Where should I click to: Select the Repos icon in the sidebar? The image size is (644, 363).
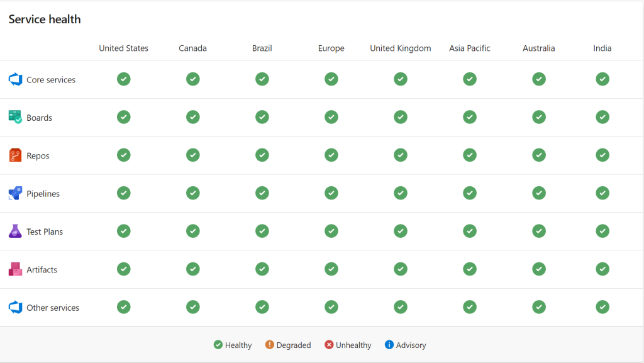(14, 155)
